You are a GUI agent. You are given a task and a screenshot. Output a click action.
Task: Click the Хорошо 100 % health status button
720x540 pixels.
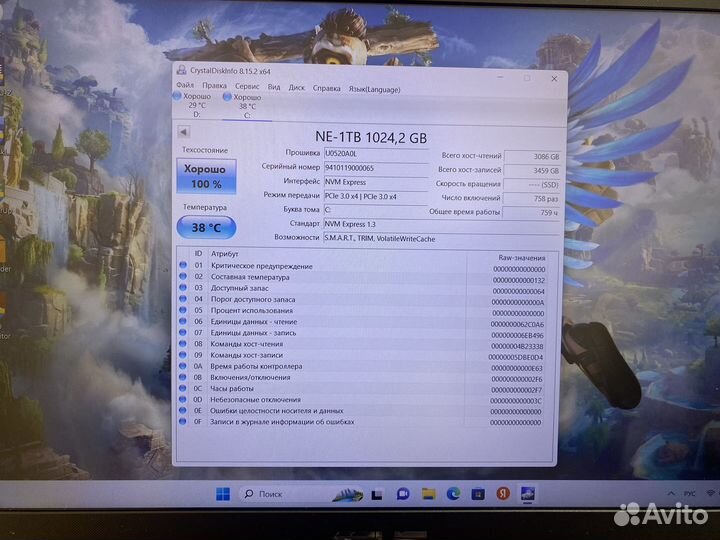(x=206, y=177)
